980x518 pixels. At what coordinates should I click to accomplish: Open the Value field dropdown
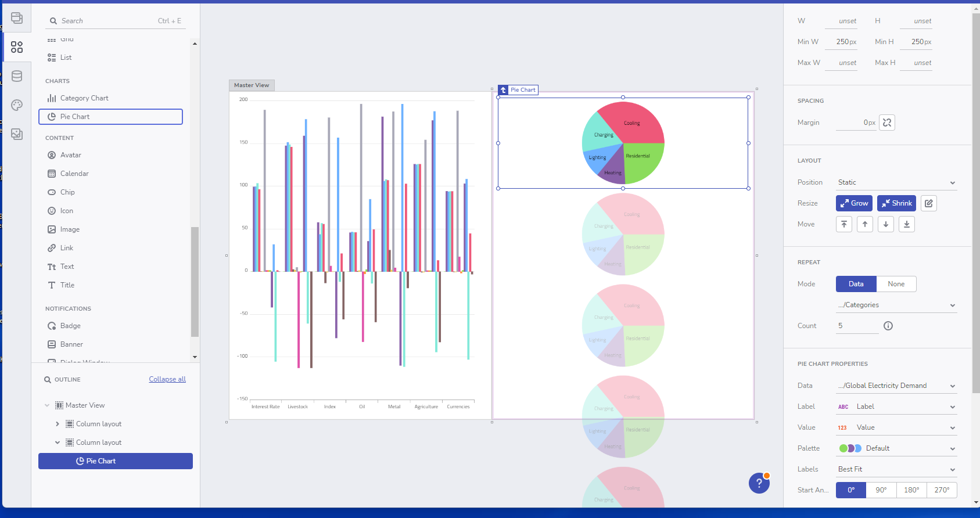click(896, 427)
